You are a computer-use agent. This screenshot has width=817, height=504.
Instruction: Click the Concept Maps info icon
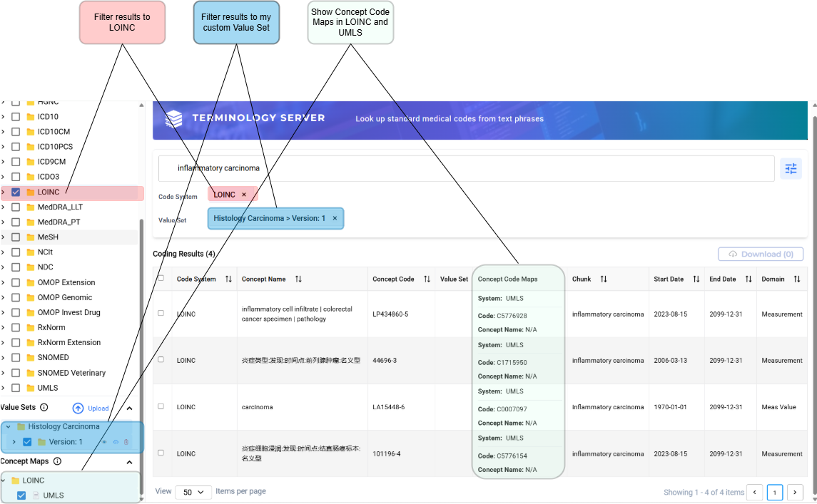(x=57, y=461)
